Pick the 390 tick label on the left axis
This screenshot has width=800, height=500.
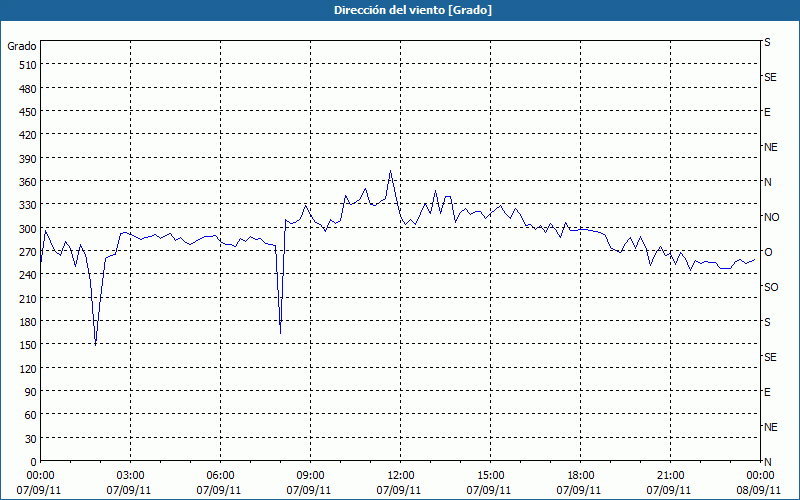point(28,159)
